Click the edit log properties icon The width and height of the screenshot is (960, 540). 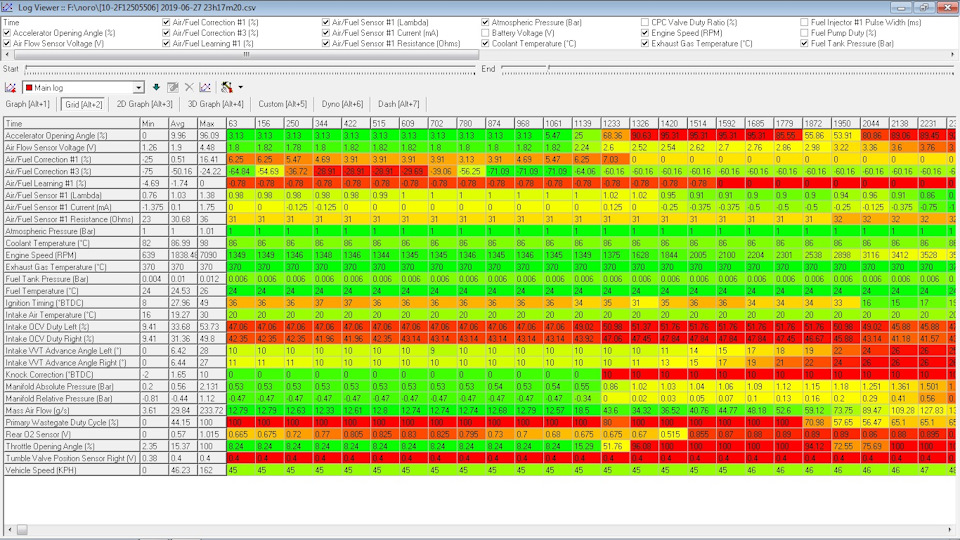tap(173, 88)
